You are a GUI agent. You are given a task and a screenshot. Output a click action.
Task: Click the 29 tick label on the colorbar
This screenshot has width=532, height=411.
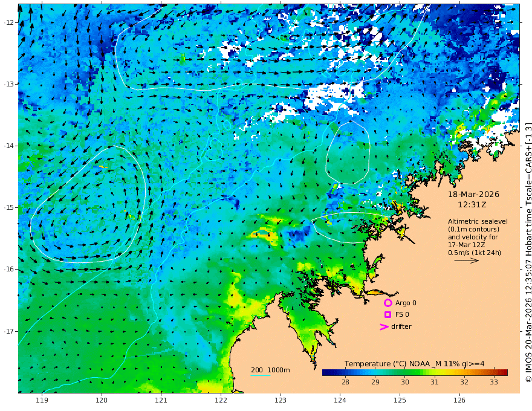click(x=375, y=382)
